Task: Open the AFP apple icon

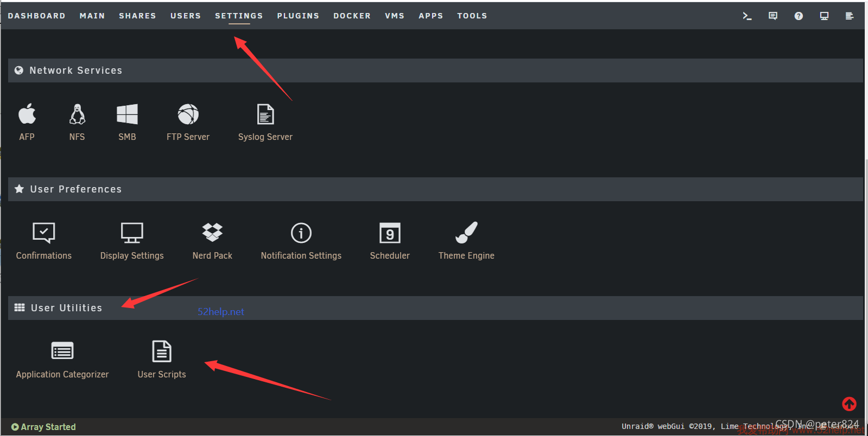Action: click(x=27, y=114)
